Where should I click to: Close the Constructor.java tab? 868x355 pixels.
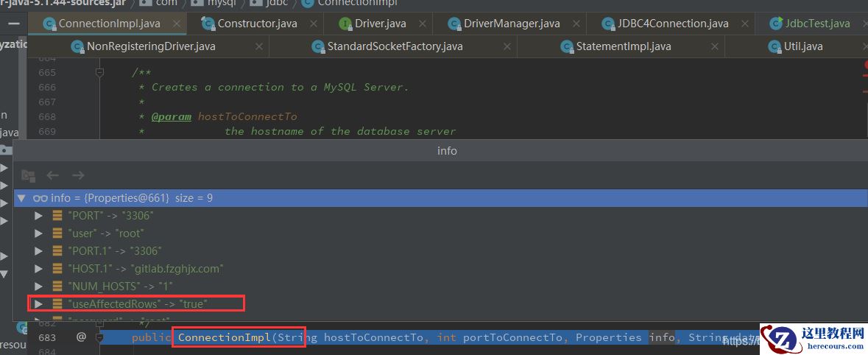[x=314, y=24]
